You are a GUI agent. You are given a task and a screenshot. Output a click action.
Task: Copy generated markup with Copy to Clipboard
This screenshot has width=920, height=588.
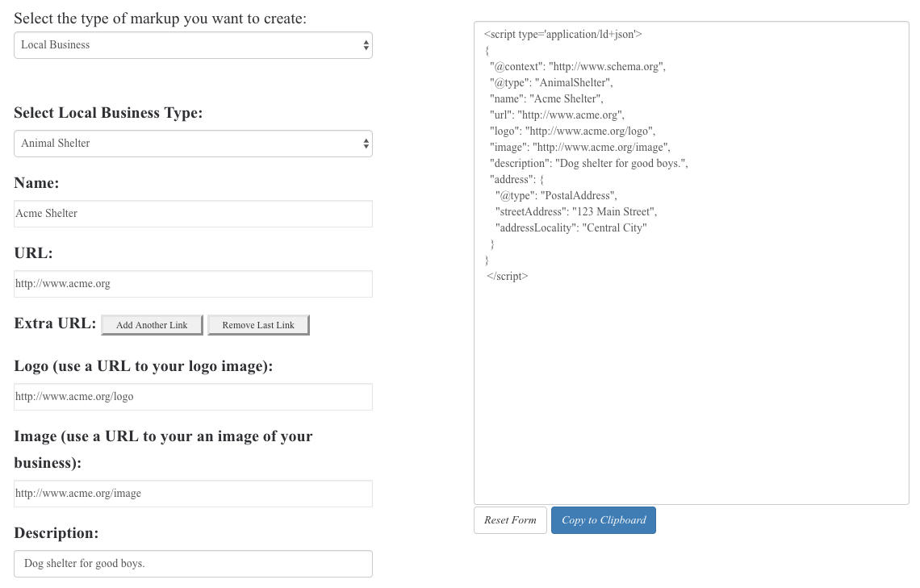coord(604,520)
